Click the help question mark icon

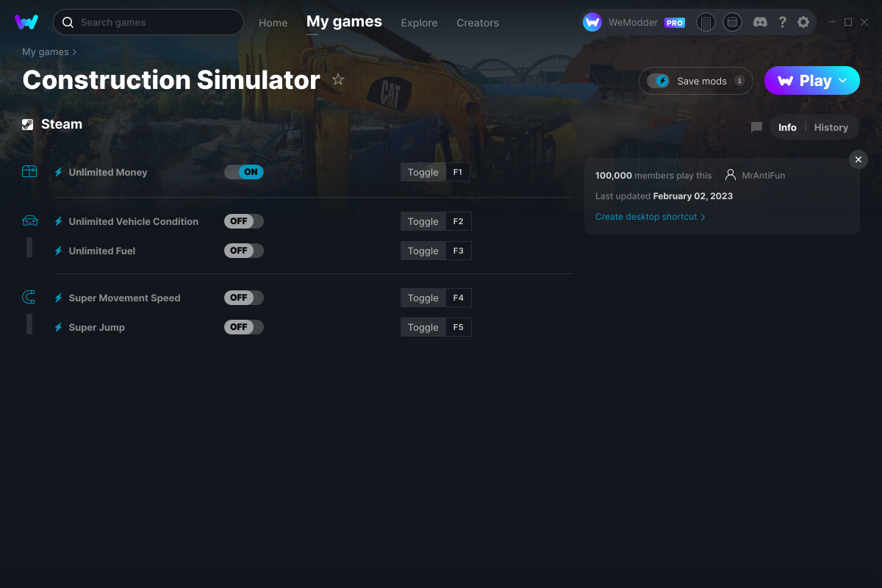[x=782, y=22]
